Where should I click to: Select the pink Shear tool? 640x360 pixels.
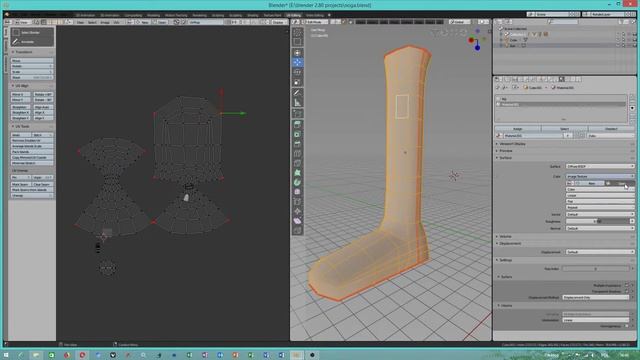298,221
